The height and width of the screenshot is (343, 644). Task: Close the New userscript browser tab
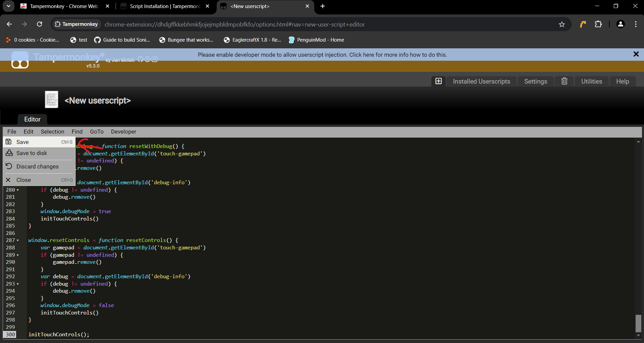coord(307,6)
